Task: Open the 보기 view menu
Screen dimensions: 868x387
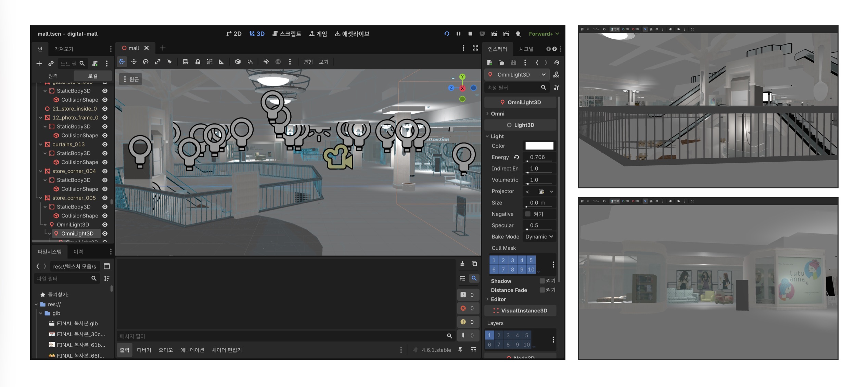Action: click(324, 62)
